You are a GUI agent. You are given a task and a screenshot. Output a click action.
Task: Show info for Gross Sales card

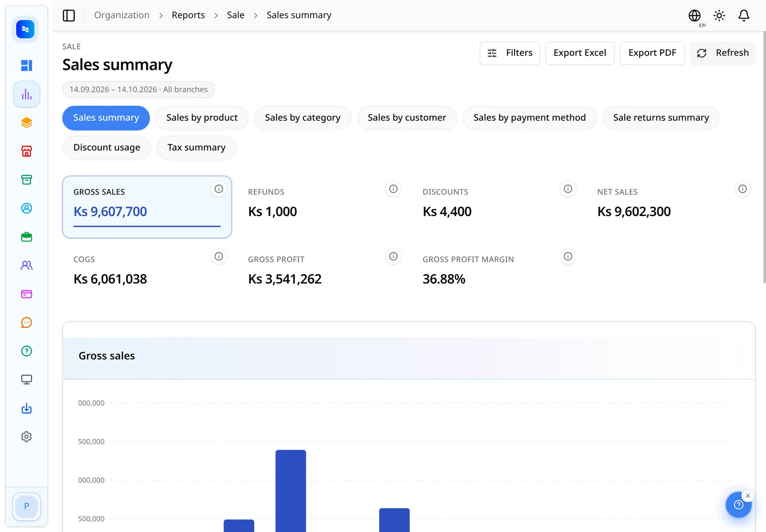[219, 189]
